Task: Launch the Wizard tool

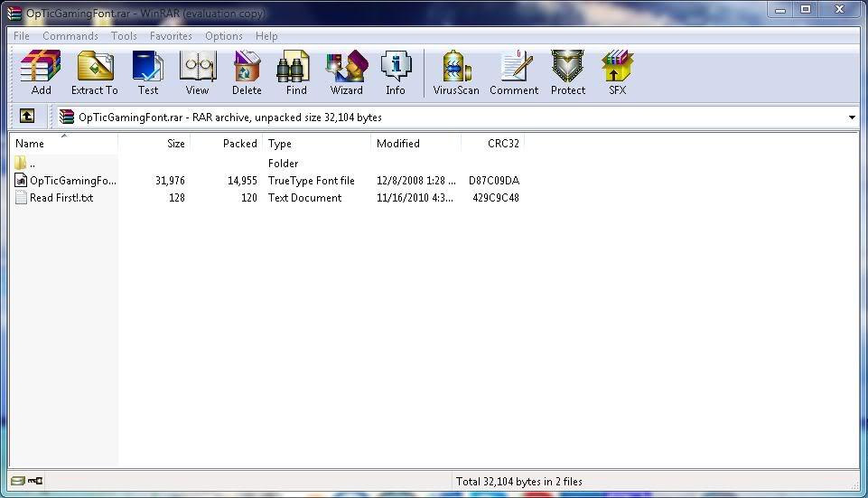Action: 346,72
